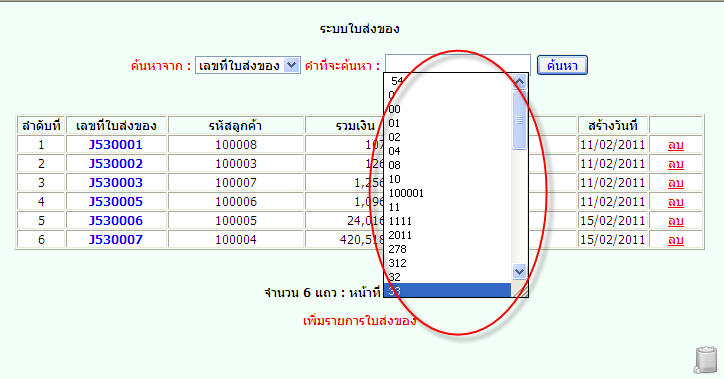Delete row J530007 with ลบ link
This screenshot has height=379, width=724.
(x=676, y=240)
